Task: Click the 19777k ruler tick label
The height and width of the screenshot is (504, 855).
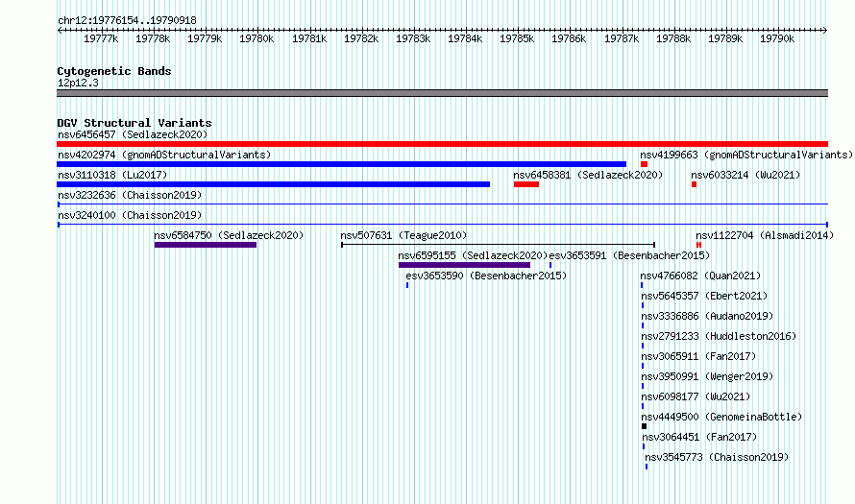Action: 101,38
